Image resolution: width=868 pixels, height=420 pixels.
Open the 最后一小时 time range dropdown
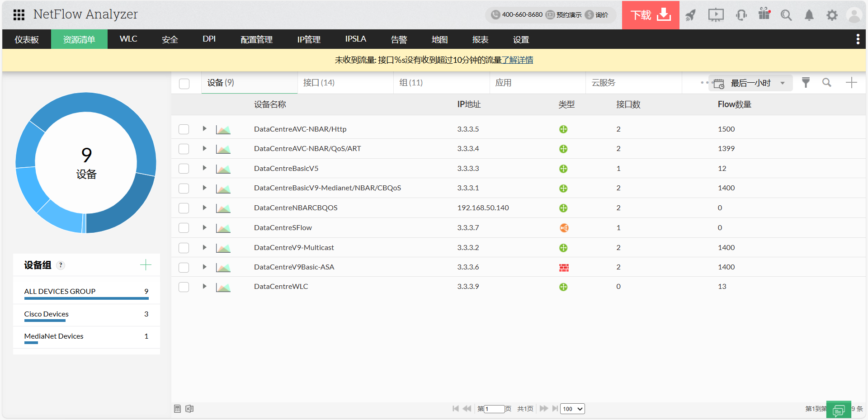pos(750,83)
